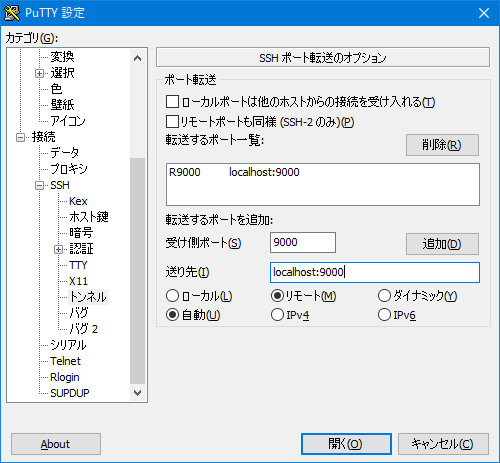The width and height of the screenshot is (500, 463).
Task: Focus the 受け側ポート input field
Action: [x=303, y=243]
